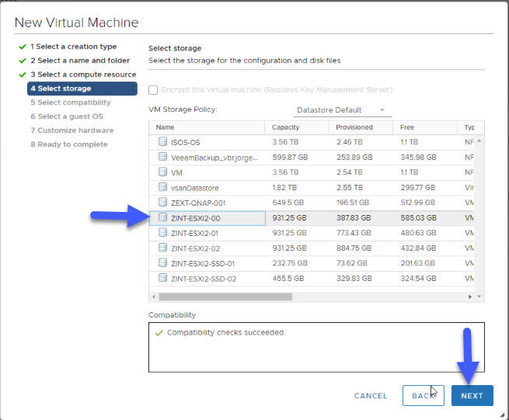Select the ZINT-ESXI2-02 datastore name
The width and height of the screenshot is (509, 420).
pos(195,248)
